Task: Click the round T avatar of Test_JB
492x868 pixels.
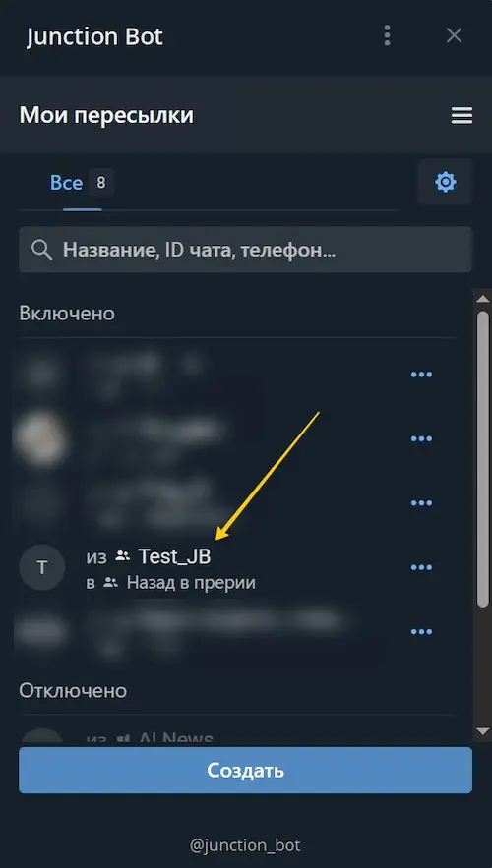Action: [41, 567]
